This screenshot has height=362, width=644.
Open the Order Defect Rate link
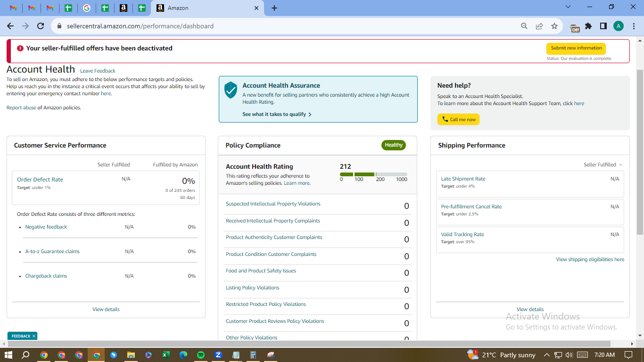click(x=40, y=180)
